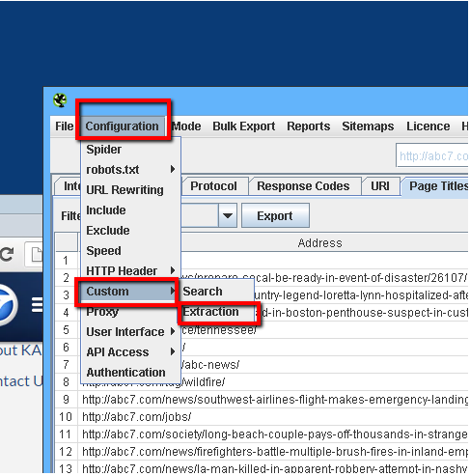The image size is (470, 476).
Task: Open the Sitemaps menu
Action: coord(368,126)
